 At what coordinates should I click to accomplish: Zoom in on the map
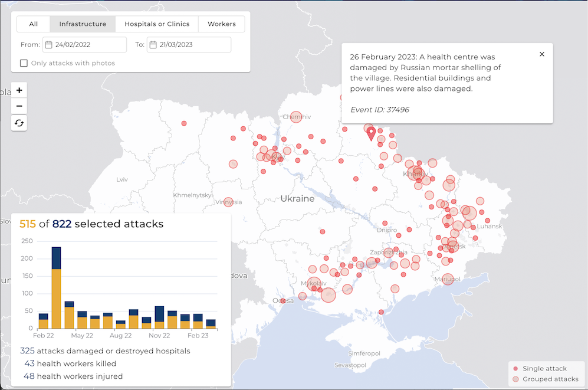[x=19, y=90]
